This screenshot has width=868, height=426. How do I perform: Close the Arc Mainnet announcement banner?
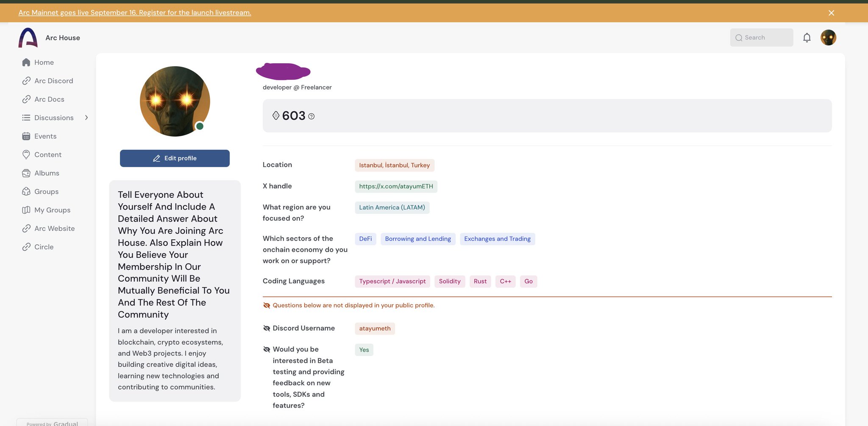pyautogui.click(x=831, y=13)
